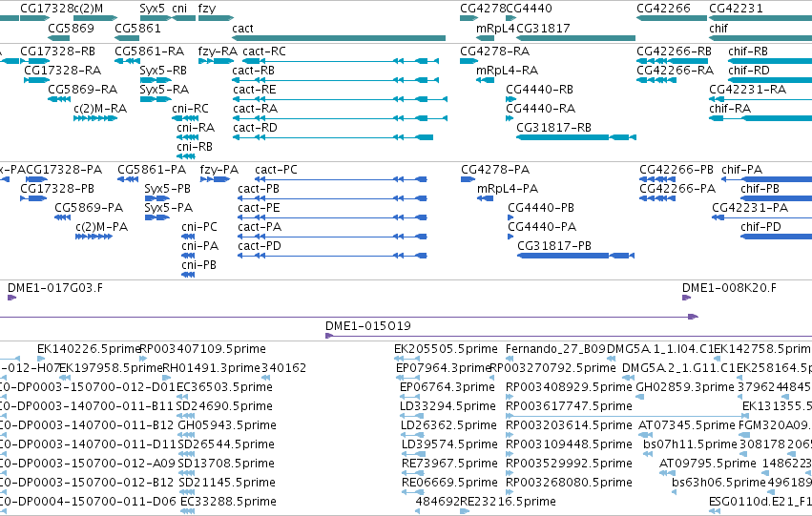This screenshot has width=812, height=516.
Task: Open the CG5861-PA protein label
Action: 152,170
